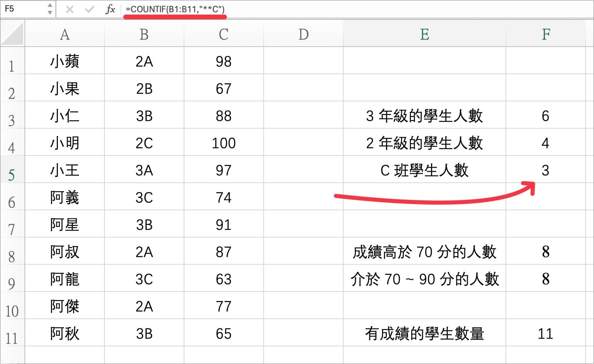
Task: Click score cell 63
Action: click(x=224, y=278)
